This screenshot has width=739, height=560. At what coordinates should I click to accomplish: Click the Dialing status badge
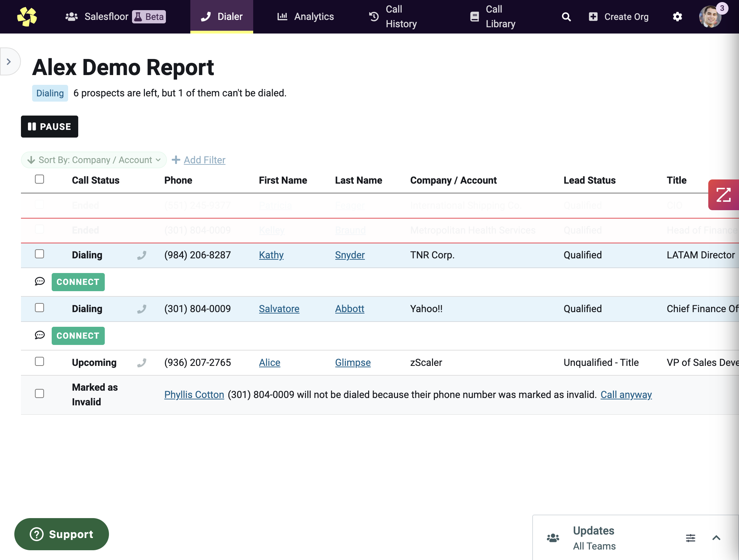pos(50,93)
